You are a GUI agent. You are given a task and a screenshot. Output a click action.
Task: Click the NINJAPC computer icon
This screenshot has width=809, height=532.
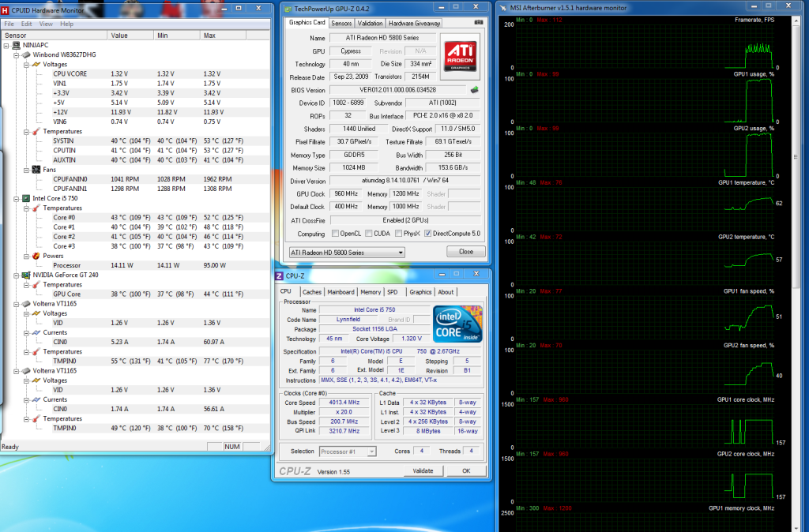[x=16, y=45]
